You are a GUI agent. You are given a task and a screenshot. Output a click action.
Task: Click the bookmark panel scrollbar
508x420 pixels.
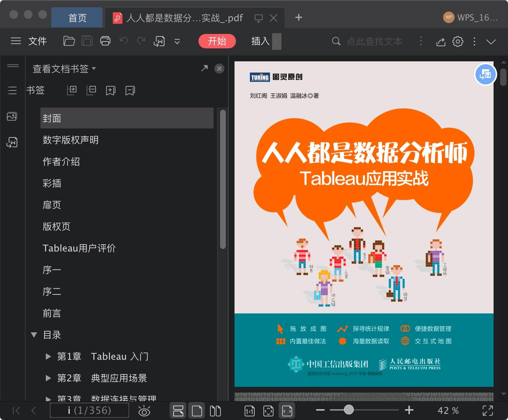tap(223, 179)
